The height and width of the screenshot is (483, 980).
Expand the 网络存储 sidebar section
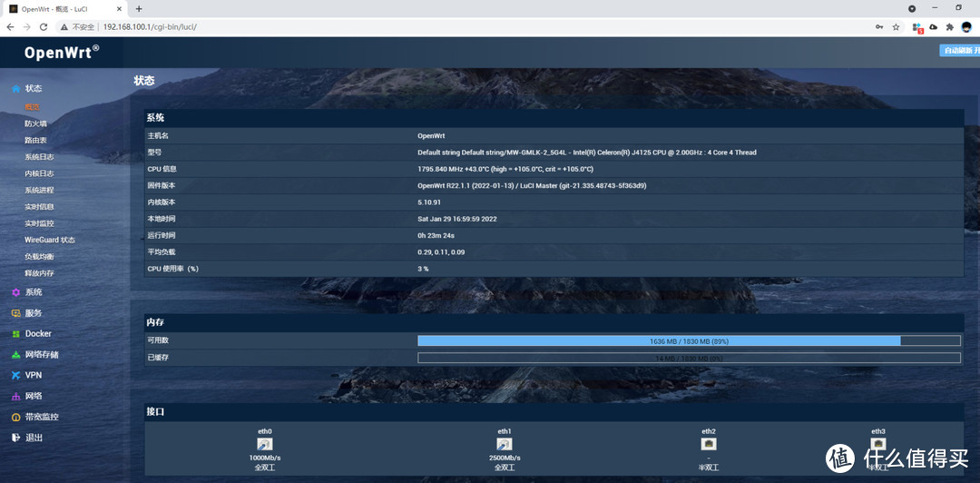coord(42,354)
